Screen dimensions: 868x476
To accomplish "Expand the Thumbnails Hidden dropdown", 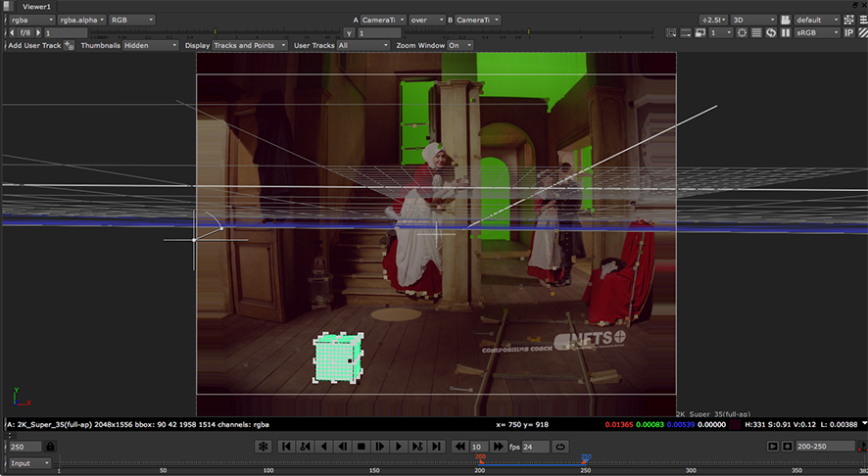I will pyautogui.click(x=150, y=45).
